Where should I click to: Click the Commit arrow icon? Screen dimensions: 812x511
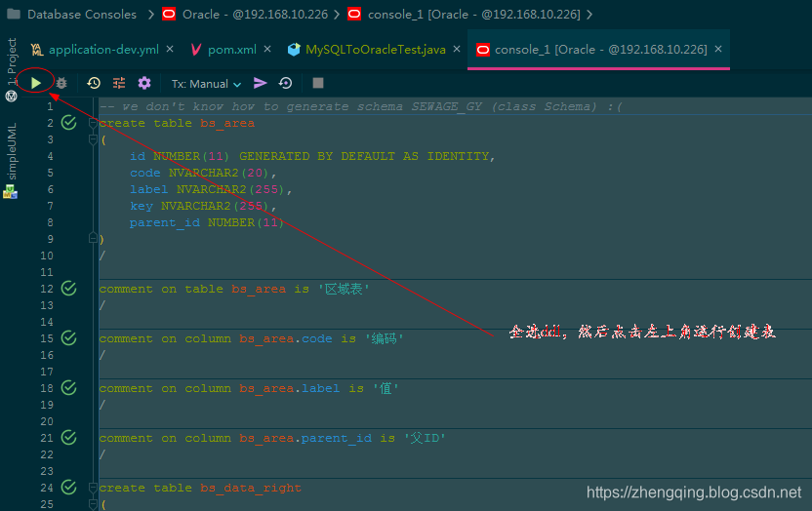coord(260,83)
